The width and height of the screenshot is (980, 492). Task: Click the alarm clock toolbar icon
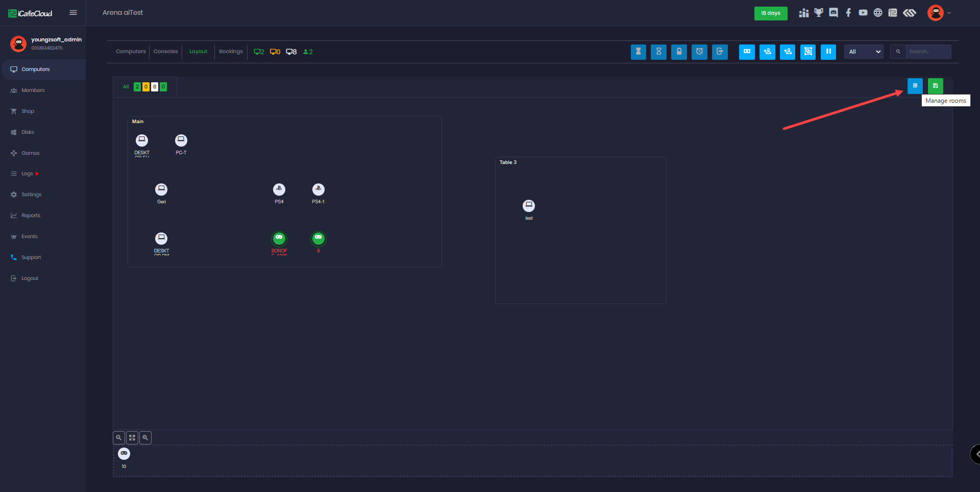click(x=699, y=52)
